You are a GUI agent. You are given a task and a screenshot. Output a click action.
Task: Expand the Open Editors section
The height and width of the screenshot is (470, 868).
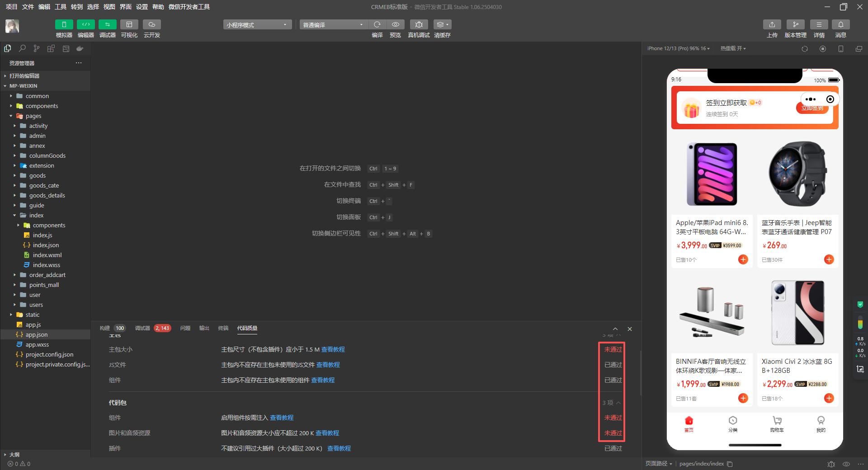pos(45,76)
